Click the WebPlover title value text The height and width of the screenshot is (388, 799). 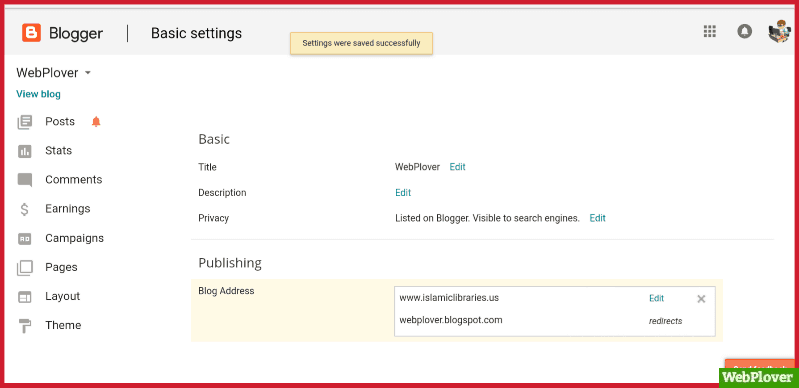(417, 167)
